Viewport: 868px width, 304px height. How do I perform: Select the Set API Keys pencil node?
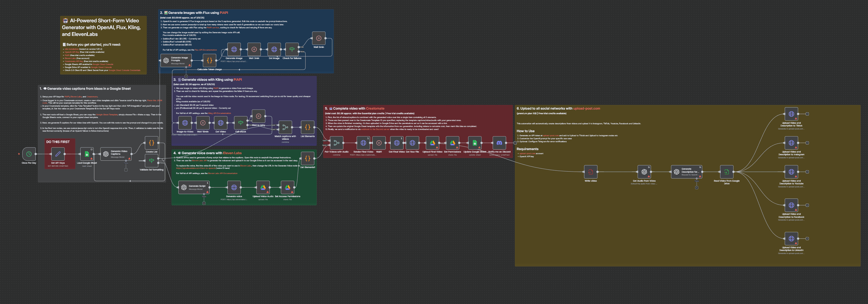click(x=58, y=154)
